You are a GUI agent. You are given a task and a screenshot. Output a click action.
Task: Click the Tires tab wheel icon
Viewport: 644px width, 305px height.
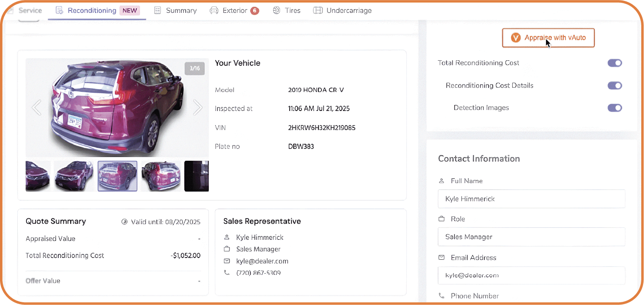click(276, 11)
